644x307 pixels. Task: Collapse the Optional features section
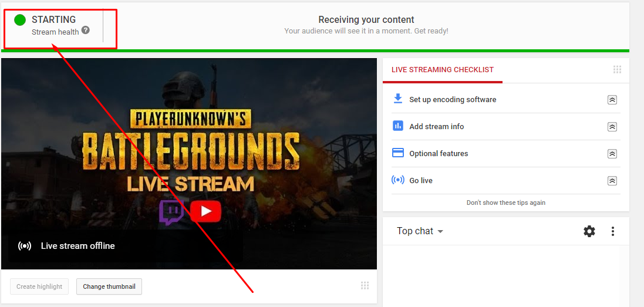(612, 154)
